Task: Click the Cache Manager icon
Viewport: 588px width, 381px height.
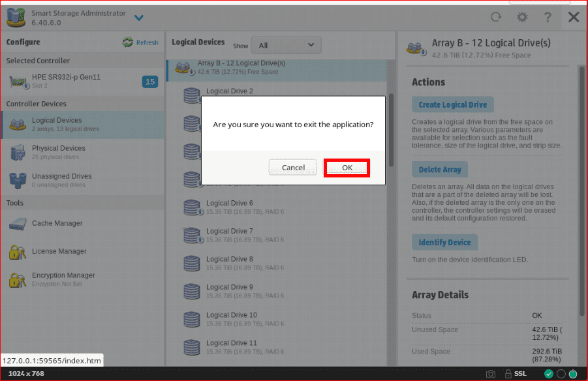Action: pyautogui.click(x=17, y=224)
